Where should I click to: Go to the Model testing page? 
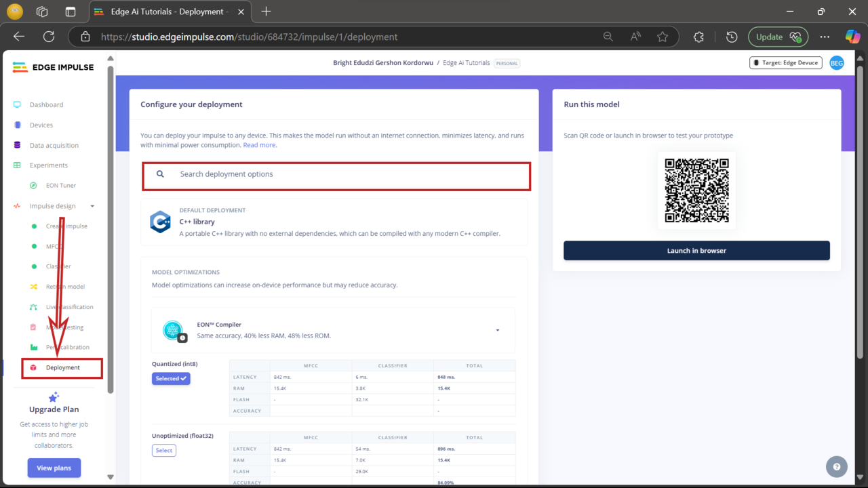tap(64, 327)
